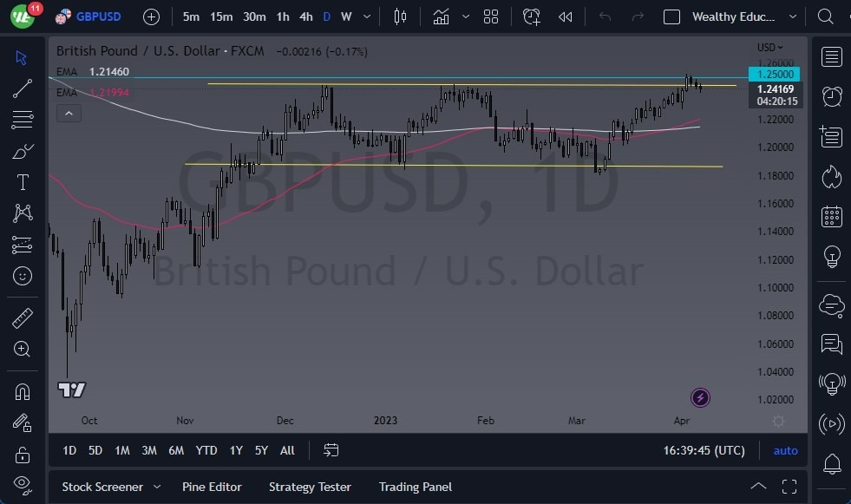Open the Measure ruler tool
851x504 pixels.
point(22,317)
